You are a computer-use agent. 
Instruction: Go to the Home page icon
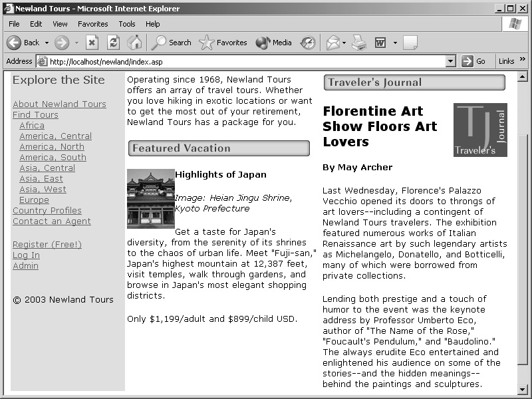click(134, 43)
